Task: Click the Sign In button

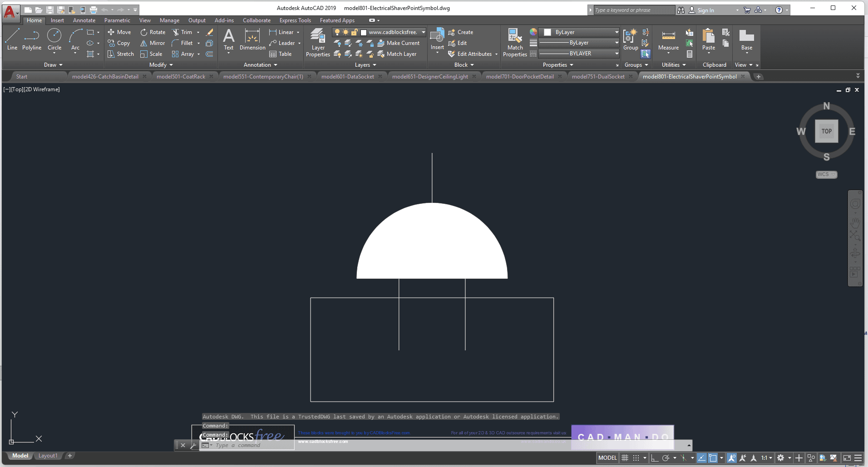Action: (x=705, y=10)
